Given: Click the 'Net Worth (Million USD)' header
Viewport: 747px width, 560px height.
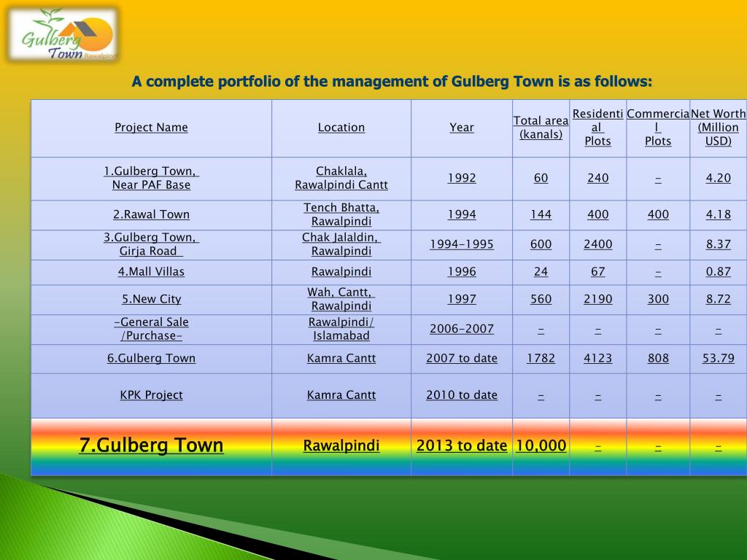Looking at the screenshot, I should click(718, 128).
